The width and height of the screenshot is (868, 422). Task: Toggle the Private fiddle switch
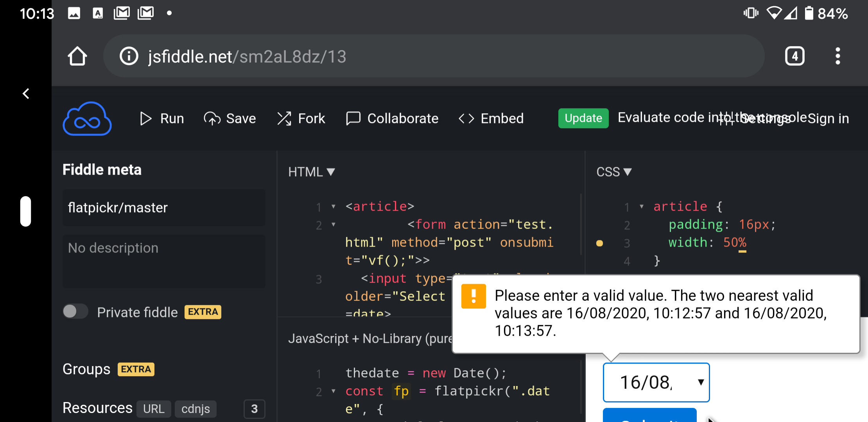coord(75,311)
